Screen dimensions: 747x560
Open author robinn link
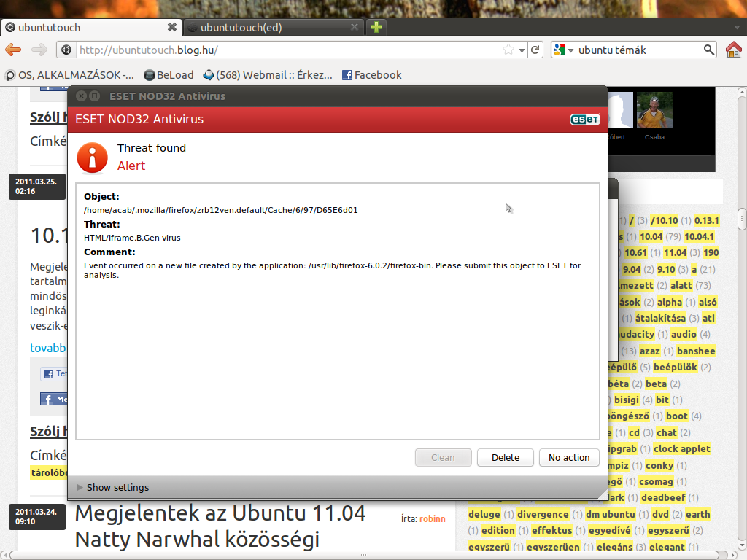432,518
